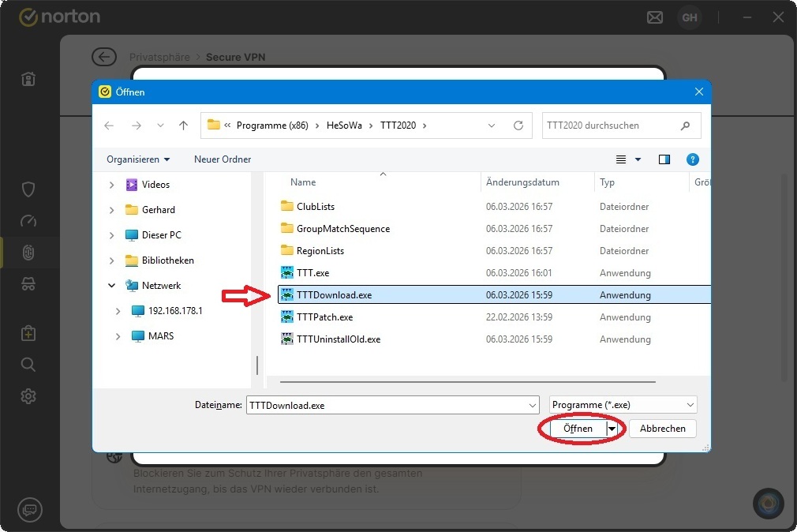The image size is (797, 532).
Task: Open Norton identity spy sidebar icon
Action: click(28, 284)
